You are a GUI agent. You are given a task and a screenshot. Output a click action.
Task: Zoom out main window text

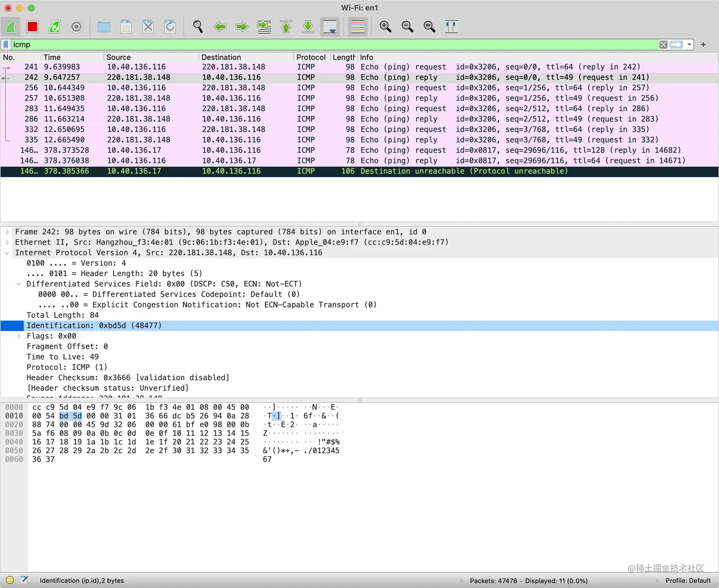(x=408, y=27)
